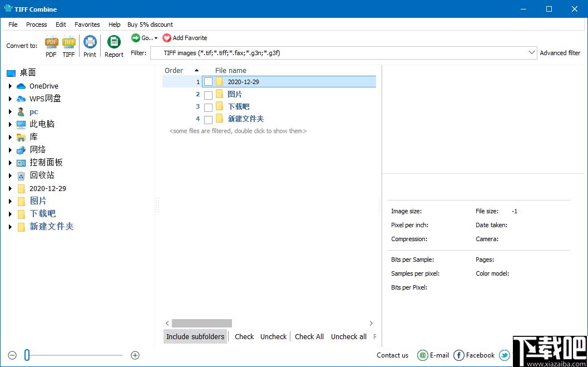Click the Check All button

[x=309, y=336]
